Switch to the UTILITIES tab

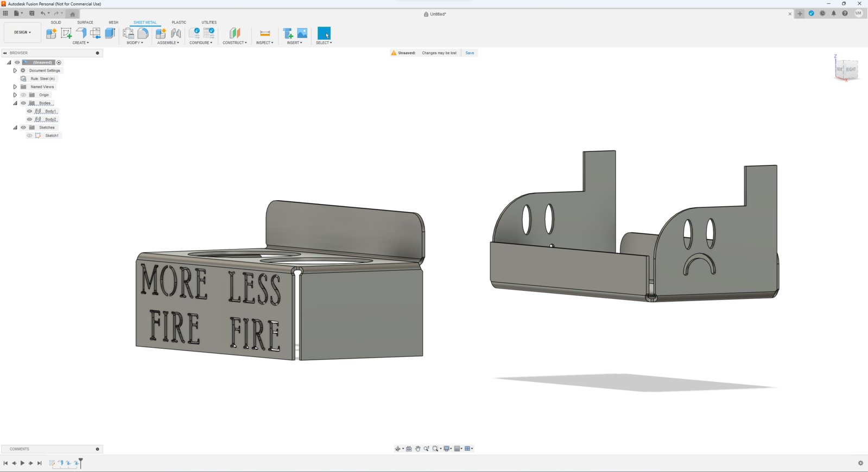[x=209, y=22]
